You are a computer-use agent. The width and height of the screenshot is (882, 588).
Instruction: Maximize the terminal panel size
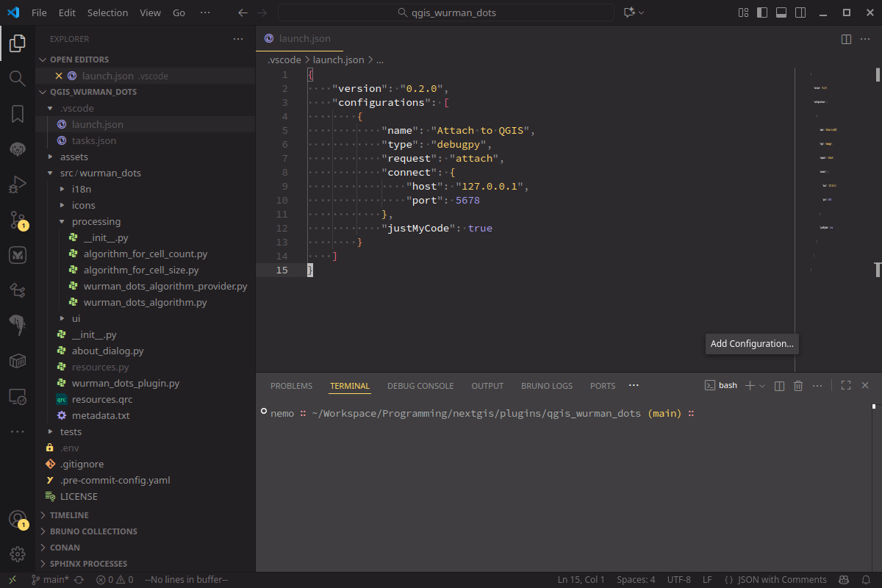point(846,386)
